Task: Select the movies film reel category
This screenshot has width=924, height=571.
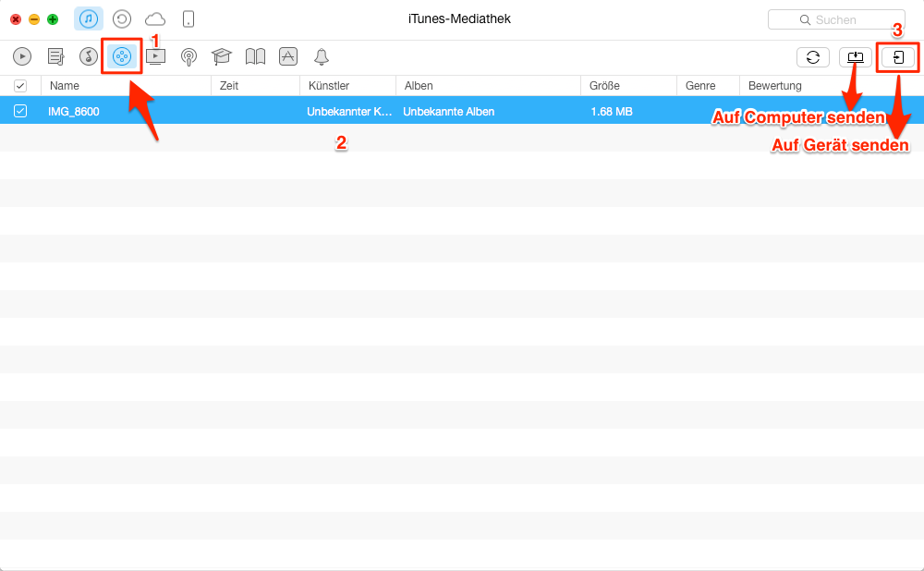Action: [x=121, y=56]
